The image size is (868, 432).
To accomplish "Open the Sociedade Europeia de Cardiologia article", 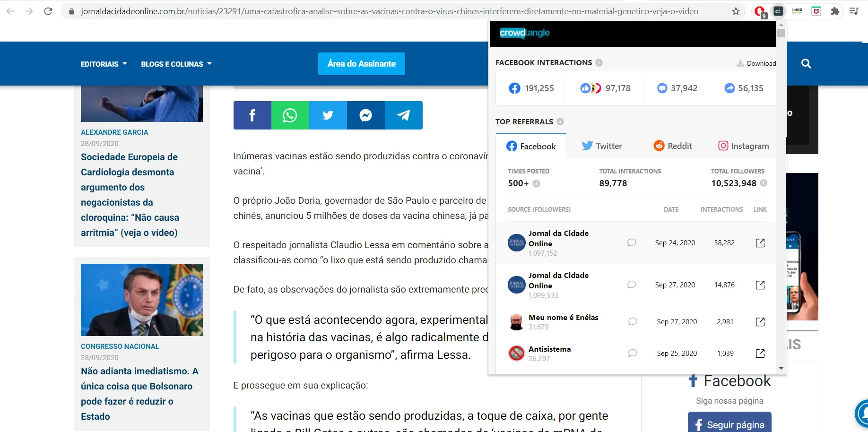I will [130, 195].
